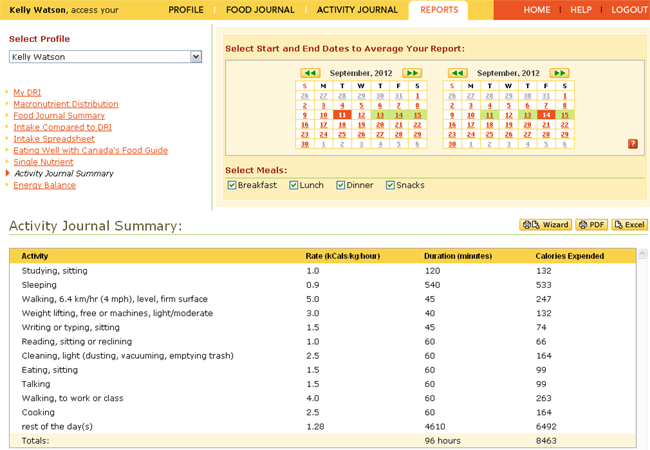Viewport: 650px width, 450px height.
Task: Click the 6492 calories value
Action: [x=546, y=427]
